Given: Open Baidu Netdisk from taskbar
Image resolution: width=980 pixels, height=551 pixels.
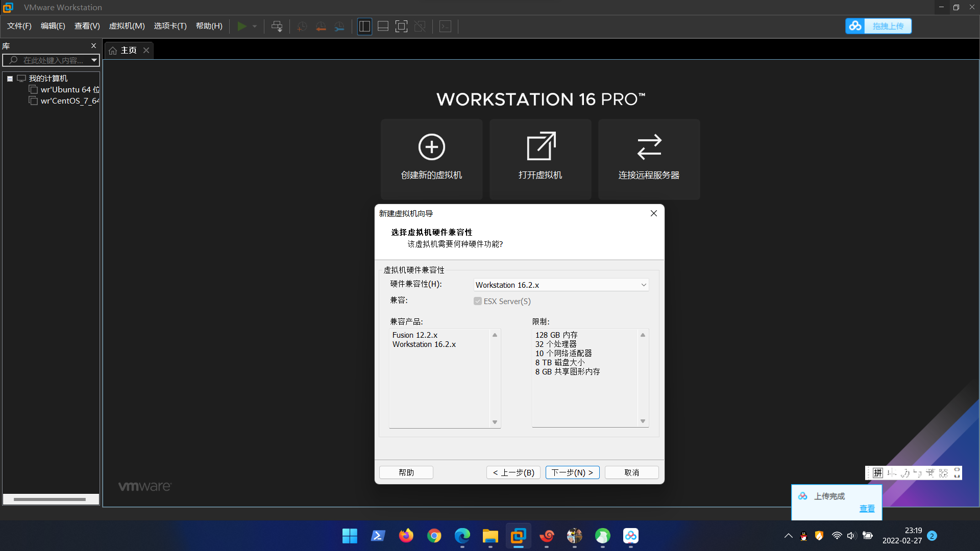Looking at the screenshot, I should pos(630,536).
